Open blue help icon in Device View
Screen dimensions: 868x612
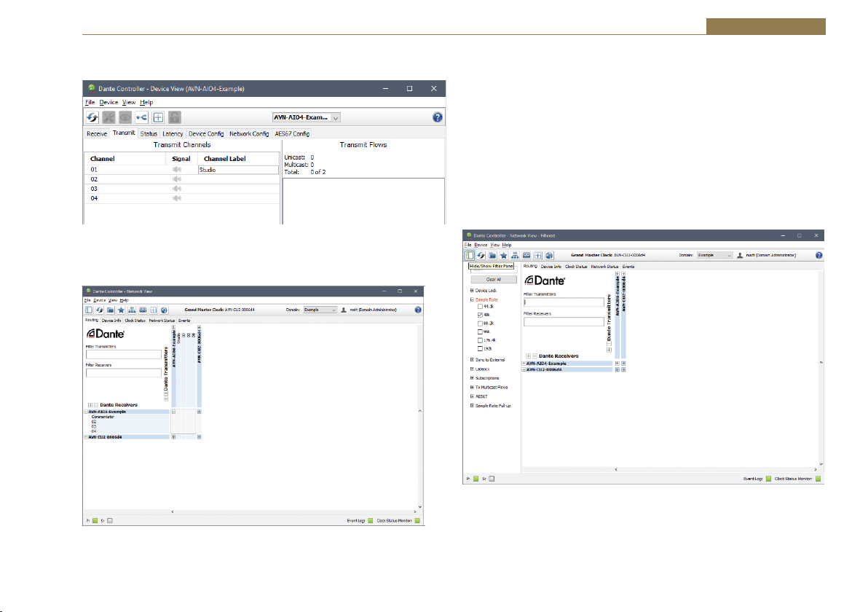click(438, 117)
